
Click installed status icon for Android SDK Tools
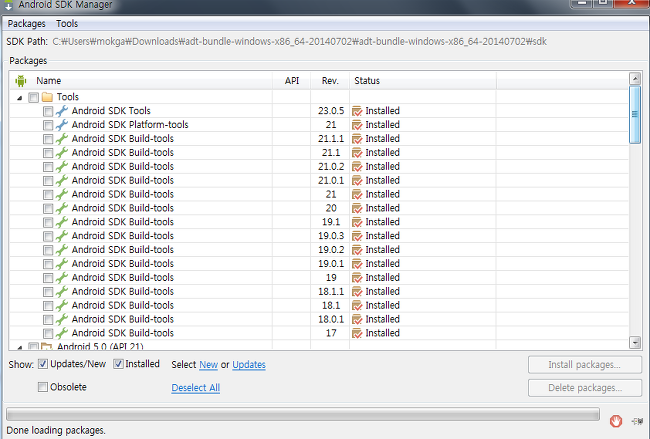357,111
